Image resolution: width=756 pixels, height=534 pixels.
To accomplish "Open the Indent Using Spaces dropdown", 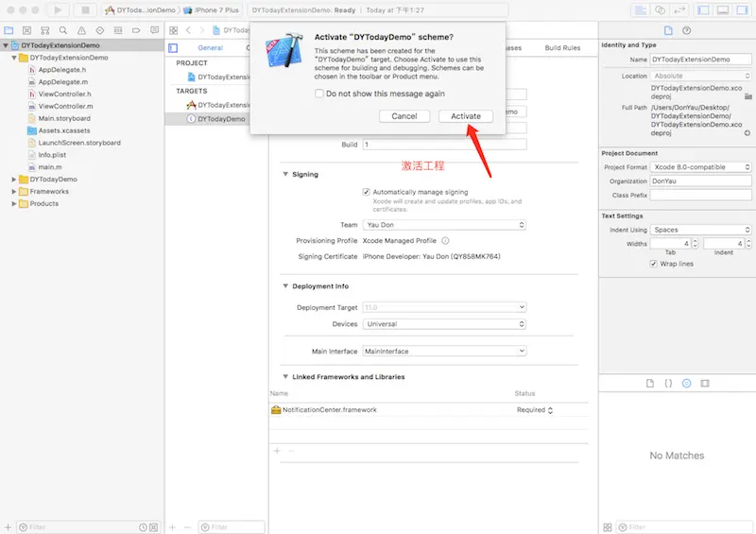I will 700,230.
